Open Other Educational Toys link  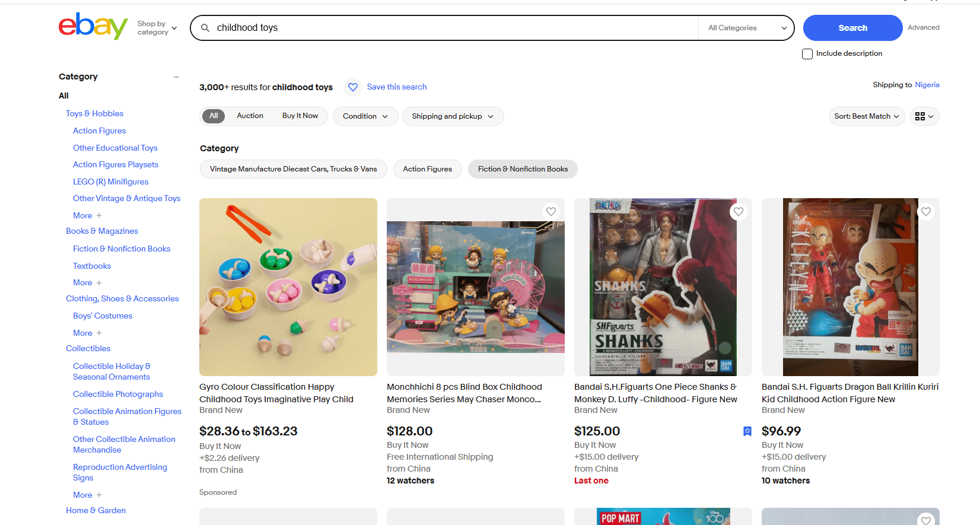coord(115,148)
